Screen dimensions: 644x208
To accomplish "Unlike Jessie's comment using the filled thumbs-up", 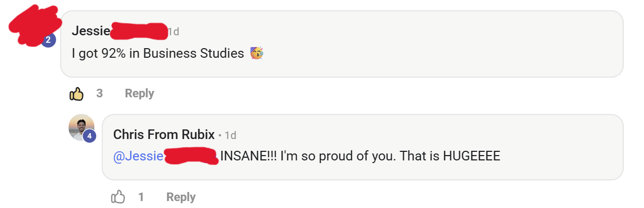I will pyautogui.click(x=77, y=94).
